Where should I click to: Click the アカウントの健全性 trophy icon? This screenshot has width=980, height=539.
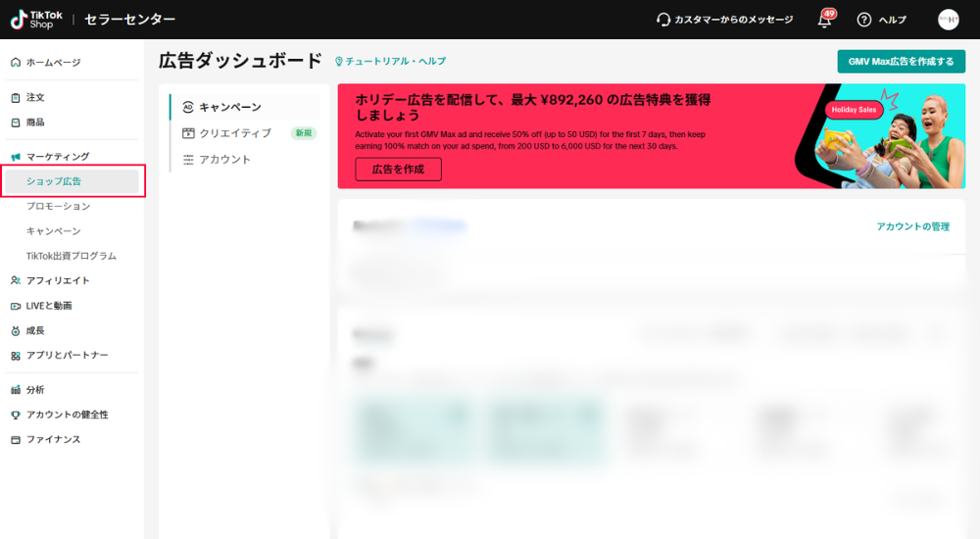pos(16,415)
